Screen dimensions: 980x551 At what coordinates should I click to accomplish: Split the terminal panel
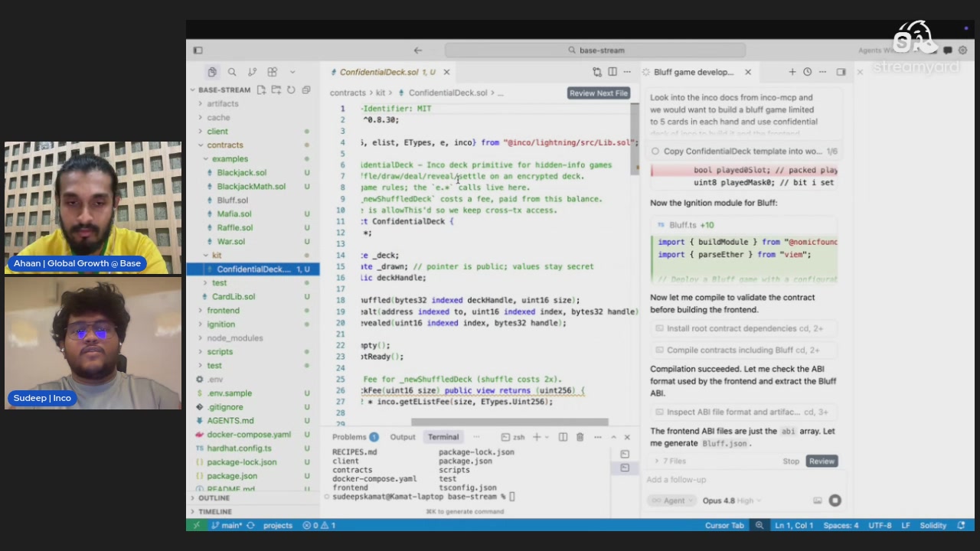tap(563, 437)
